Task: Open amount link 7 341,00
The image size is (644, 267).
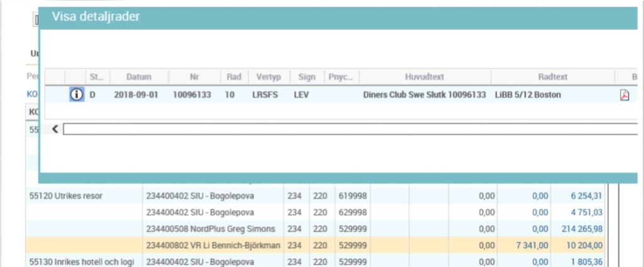Action: (532, 245)
